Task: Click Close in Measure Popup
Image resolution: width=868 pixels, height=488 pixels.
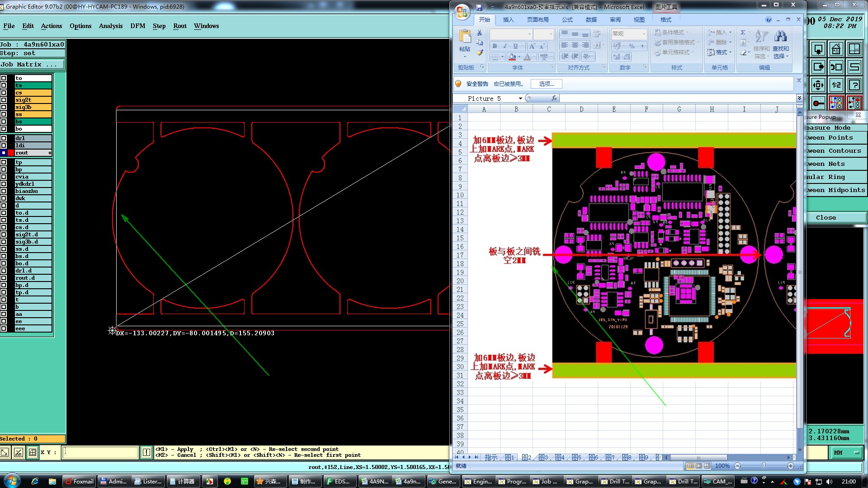Action: coord(826,217)
